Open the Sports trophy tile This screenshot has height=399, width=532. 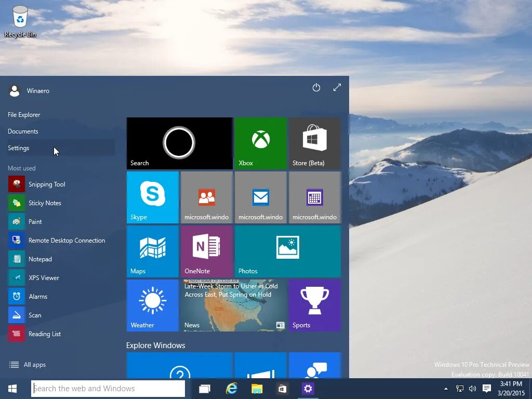[x=314, y=305]
